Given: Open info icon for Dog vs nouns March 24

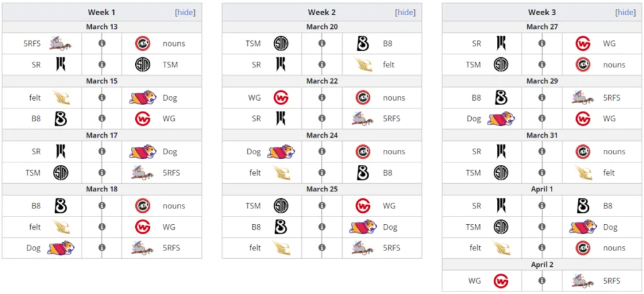Looking at the screenshot, I should (x=322, y=152).
